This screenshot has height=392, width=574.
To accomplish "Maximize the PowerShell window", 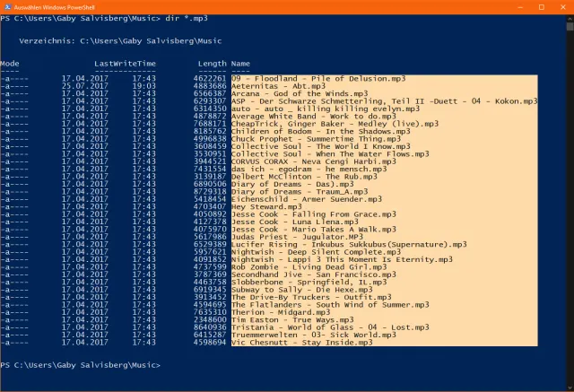I will (x=542, y=7).
